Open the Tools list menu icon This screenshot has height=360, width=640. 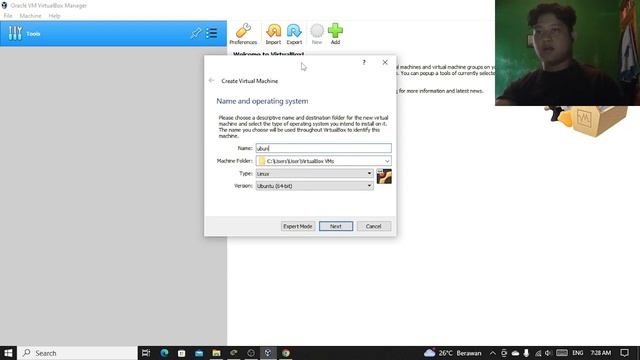(211, 33)
